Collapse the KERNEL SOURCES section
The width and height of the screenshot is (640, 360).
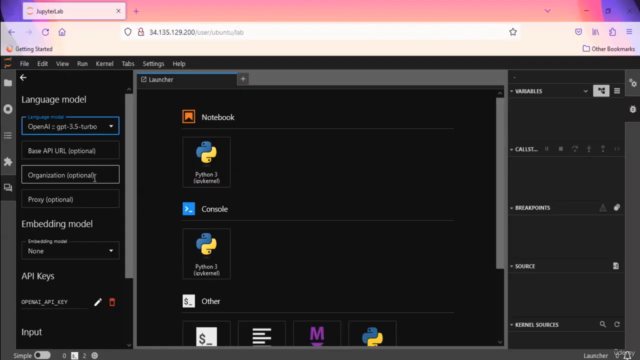click(x=512, y=324)
